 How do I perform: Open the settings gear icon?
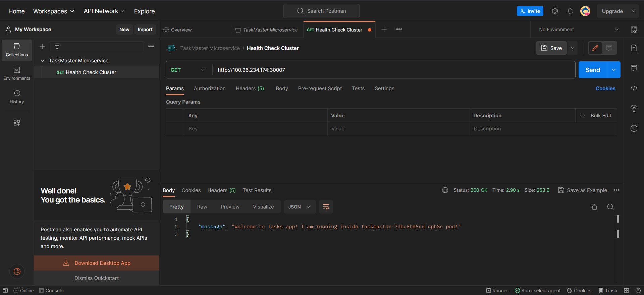tap(555, 11)
